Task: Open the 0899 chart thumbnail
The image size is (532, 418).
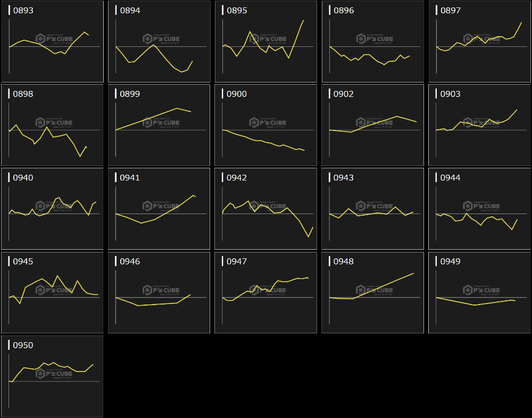Action: tap(159, 125)
